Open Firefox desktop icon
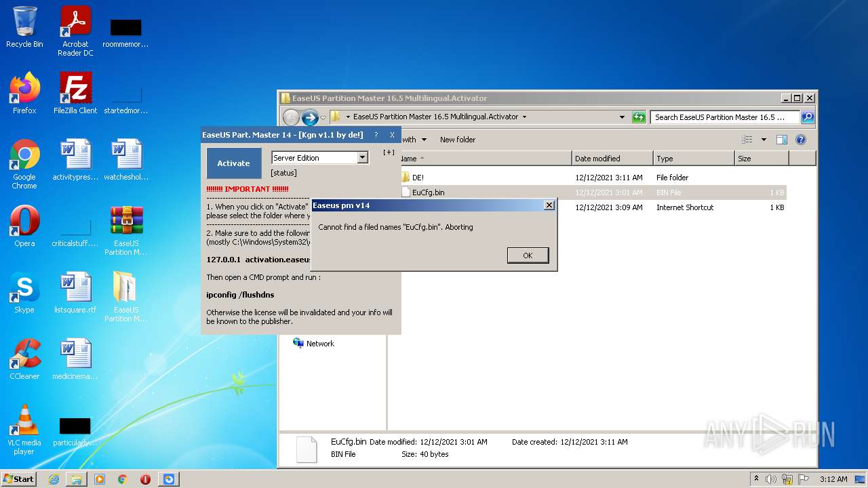The image size is (868, 488). [24, 94]
